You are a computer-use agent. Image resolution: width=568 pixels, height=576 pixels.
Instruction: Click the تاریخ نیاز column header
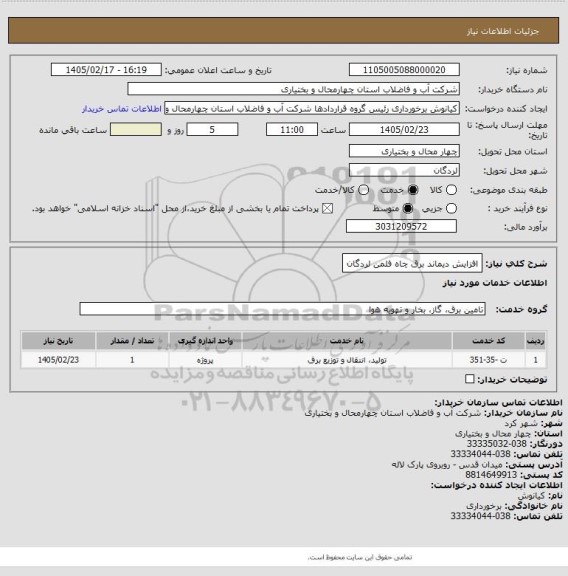coord(58,341)
